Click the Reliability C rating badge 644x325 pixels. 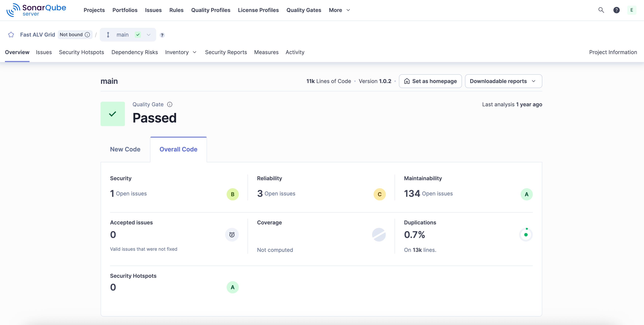point(379,194)
